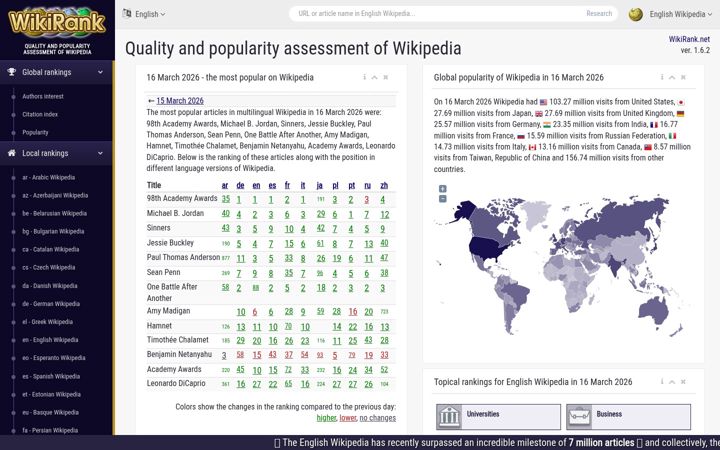Click the 'ja' column header
This screenshot has width=720, height=450.
[x=320, y=186]
